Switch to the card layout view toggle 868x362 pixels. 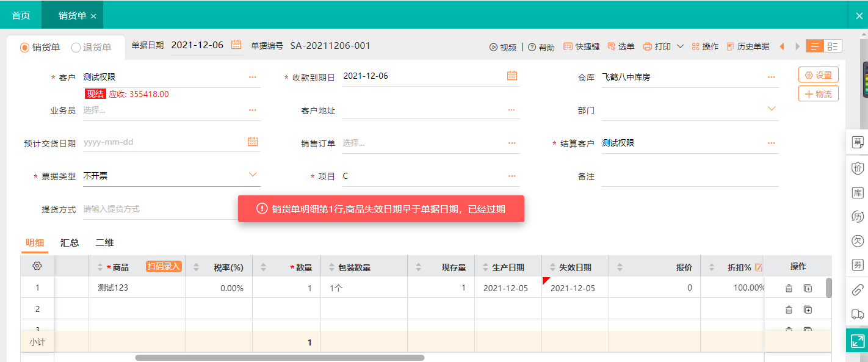833,46
